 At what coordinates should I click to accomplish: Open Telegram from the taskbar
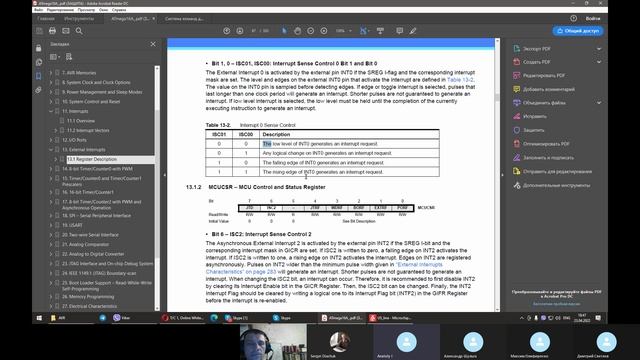(103, 318)
